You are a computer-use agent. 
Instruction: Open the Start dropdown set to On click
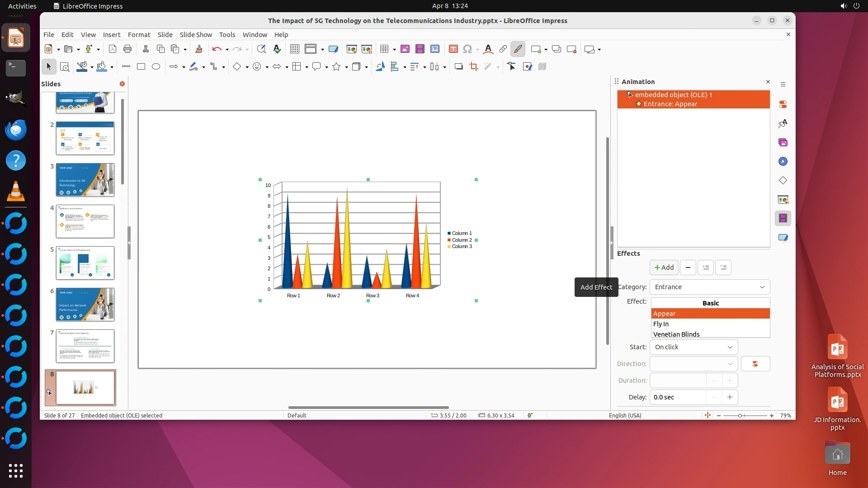tap(693, 347)
